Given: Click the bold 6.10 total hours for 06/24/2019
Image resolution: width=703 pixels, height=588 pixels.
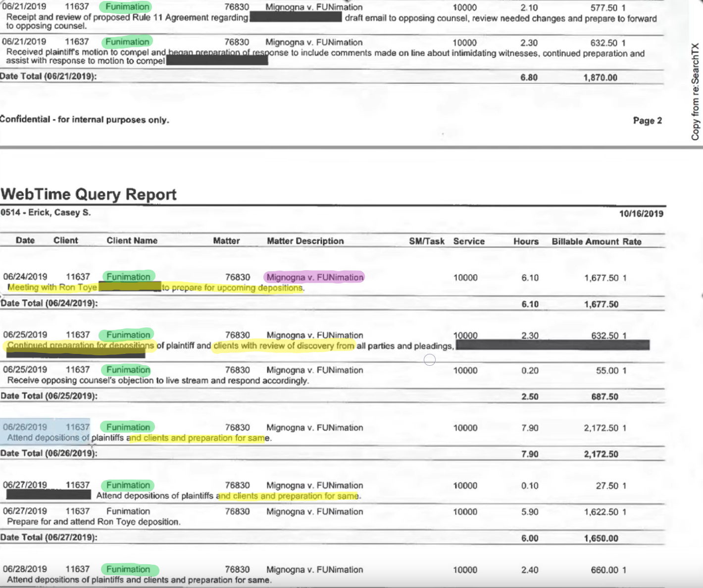Looking at the screenshot, I should (x=530, y=304).
